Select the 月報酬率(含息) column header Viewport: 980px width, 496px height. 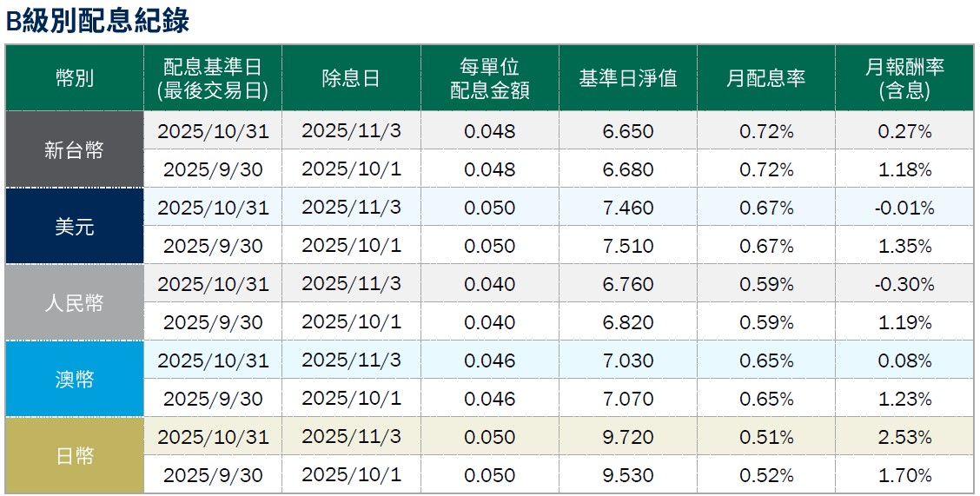click(904, 78)
